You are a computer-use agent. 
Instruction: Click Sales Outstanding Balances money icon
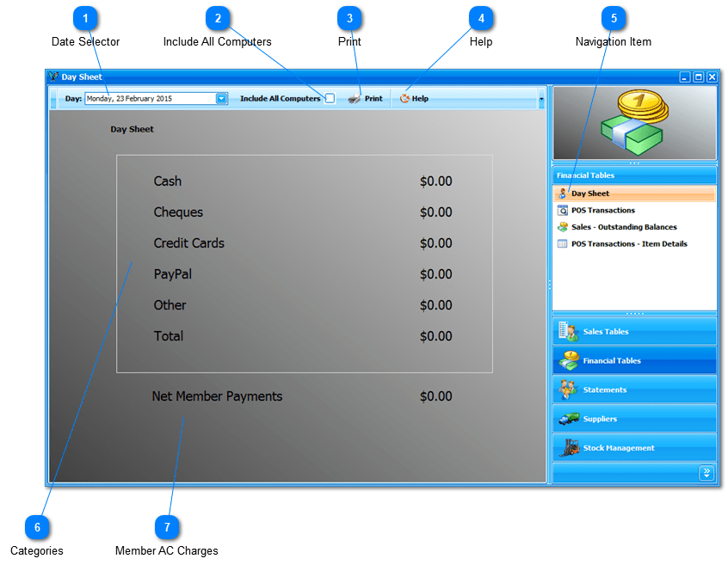[x=562, y=227]
